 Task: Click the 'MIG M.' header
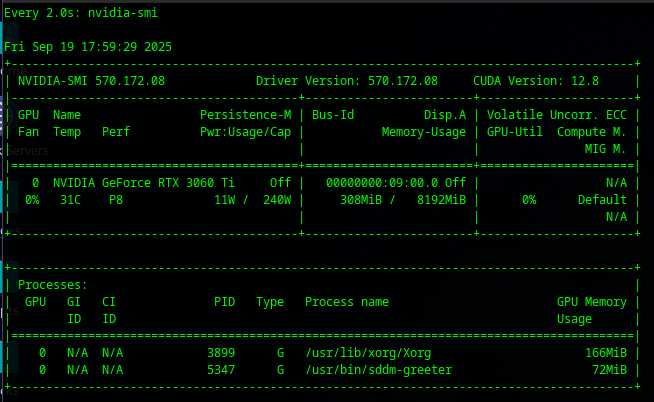[x=606, y=149]
